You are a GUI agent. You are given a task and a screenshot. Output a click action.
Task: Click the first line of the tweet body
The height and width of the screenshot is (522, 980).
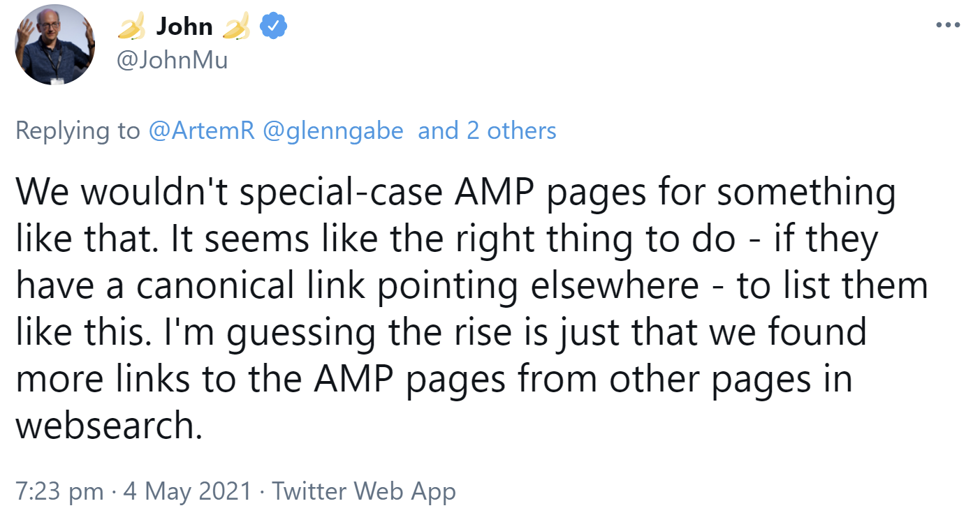pyautogui.click(x=454, y=191)
